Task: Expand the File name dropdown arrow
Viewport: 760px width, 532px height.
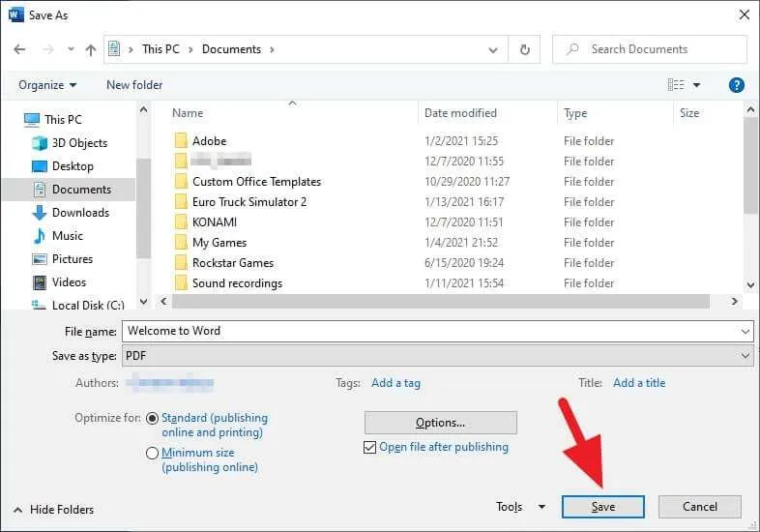Action: pyautogui.click(x=745, y=332)
